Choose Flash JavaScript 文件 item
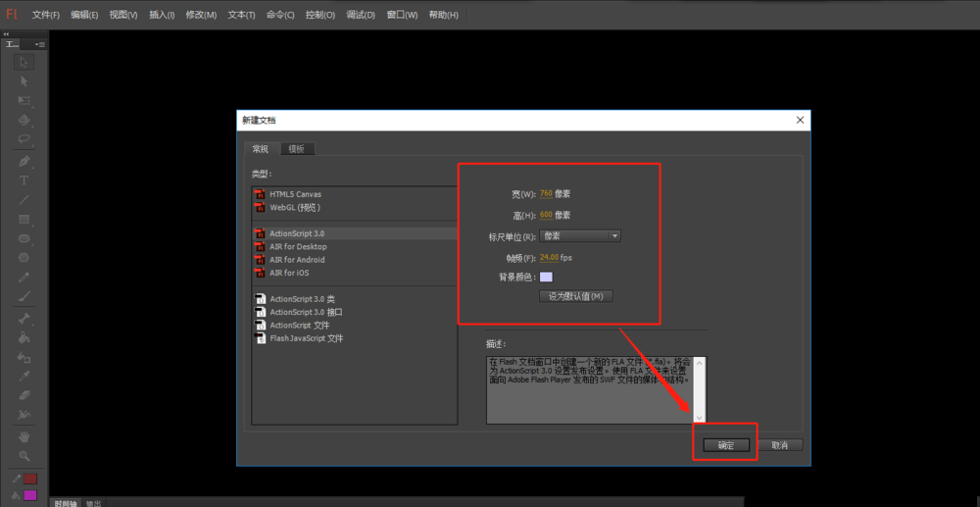 click(x=355, y=338)
